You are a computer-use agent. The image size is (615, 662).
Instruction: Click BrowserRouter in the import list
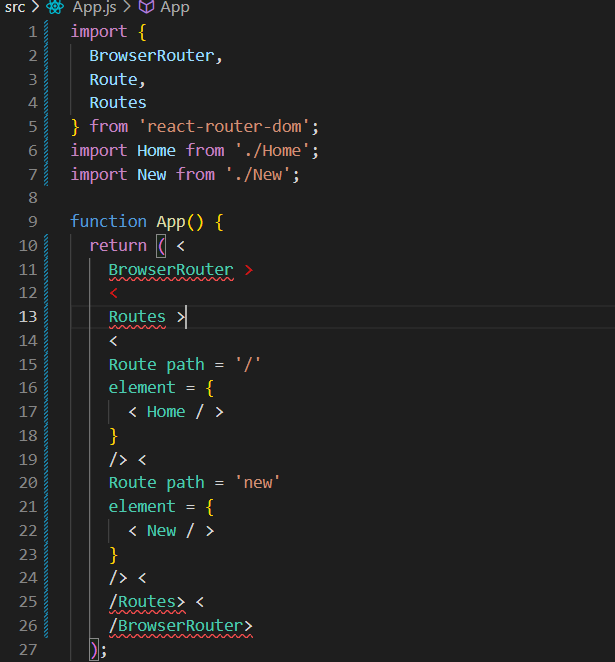(152, 56)
